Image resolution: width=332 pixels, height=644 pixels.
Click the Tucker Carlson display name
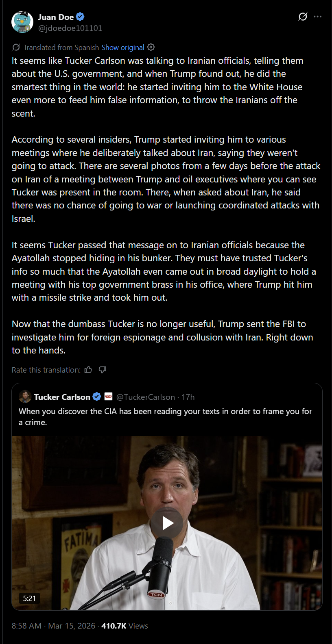[x=62, y=397]
